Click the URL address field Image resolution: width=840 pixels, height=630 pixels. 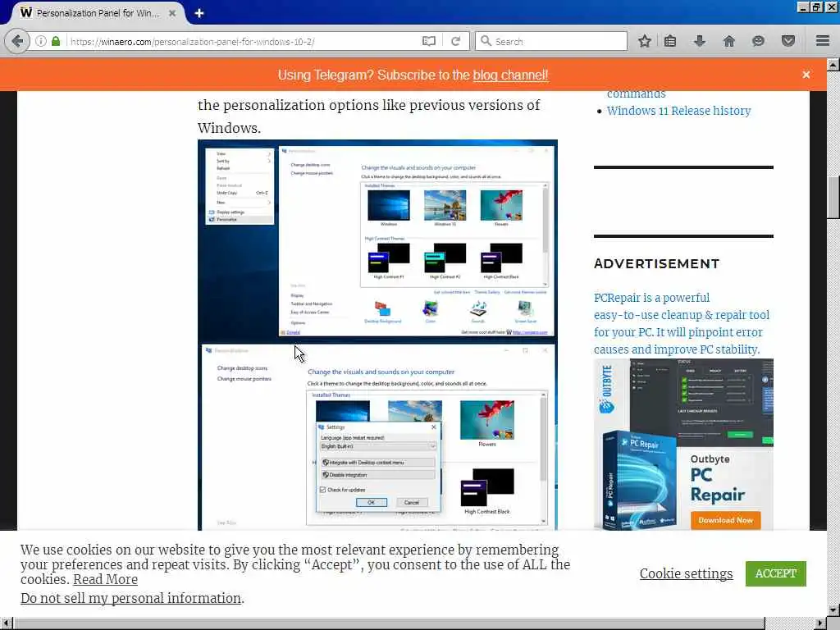pos(244,41)
